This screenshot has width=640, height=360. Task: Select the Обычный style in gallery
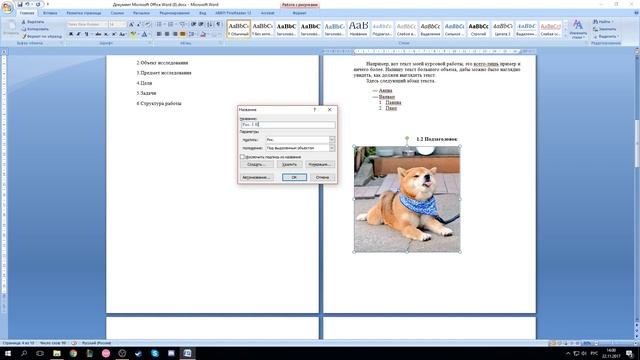(238, 29)
